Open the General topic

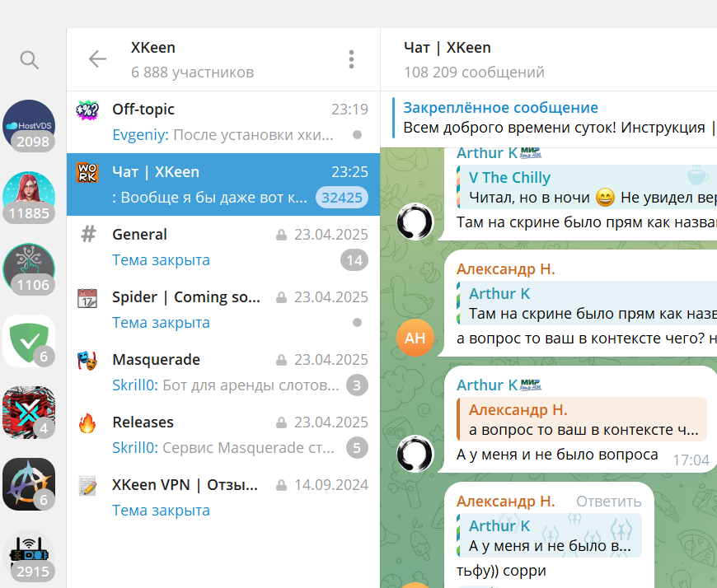click(x=223, y=247)
